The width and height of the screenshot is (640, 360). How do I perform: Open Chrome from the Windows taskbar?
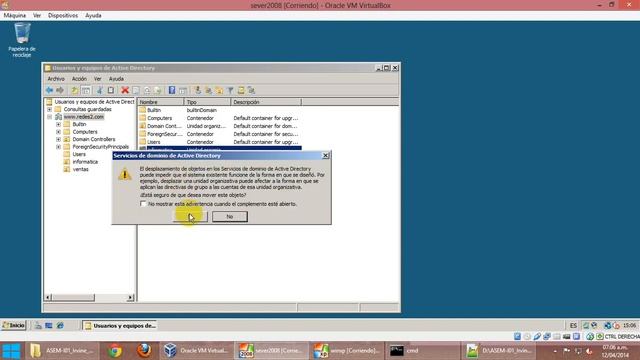pyautogui.click(x=115, y=351)
